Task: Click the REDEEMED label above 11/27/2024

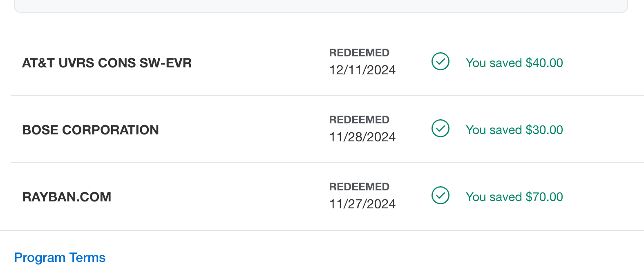Action: tap(359, 187)
